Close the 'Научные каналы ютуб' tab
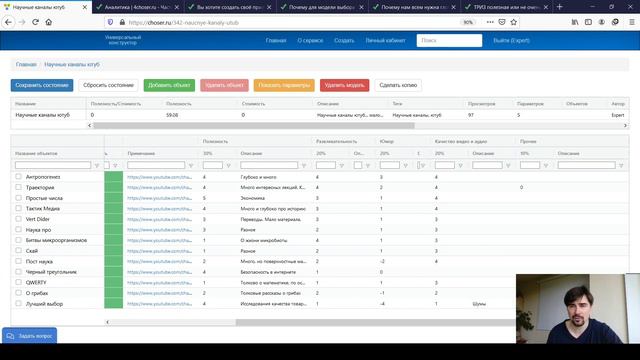640x360 pixels. coord(84,7)
